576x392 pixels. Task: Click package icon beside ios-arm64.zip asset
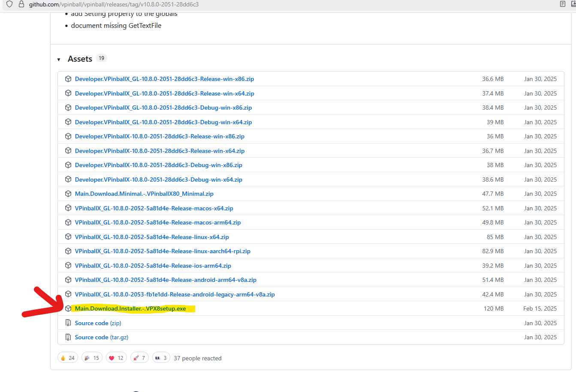(x=68, y=266)
